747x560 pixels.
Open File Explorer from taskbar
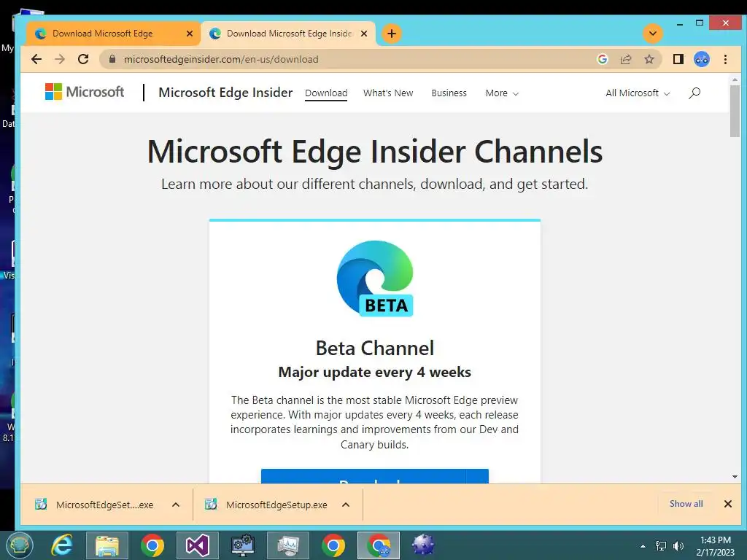pyautogui.click(x=107, y=545)
